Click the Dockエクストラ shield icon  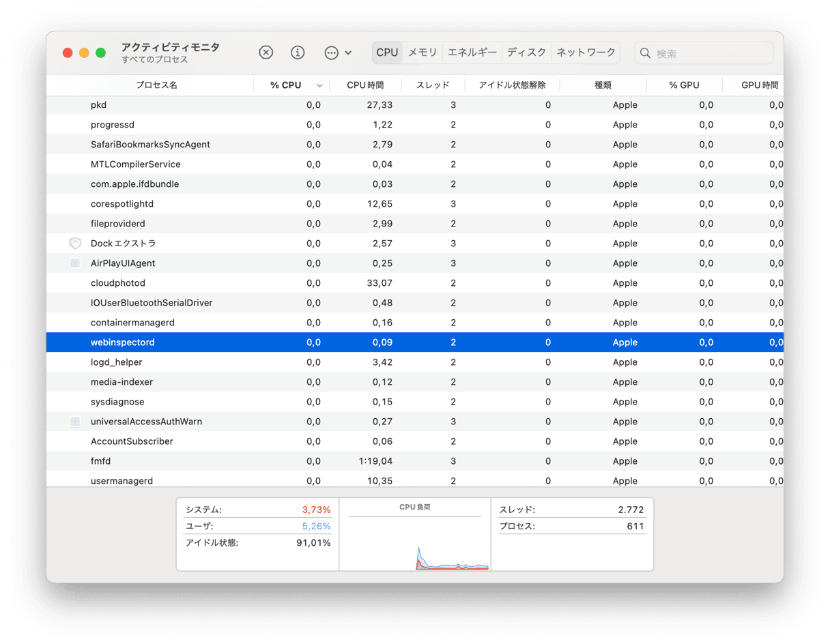tap(75, 244)
